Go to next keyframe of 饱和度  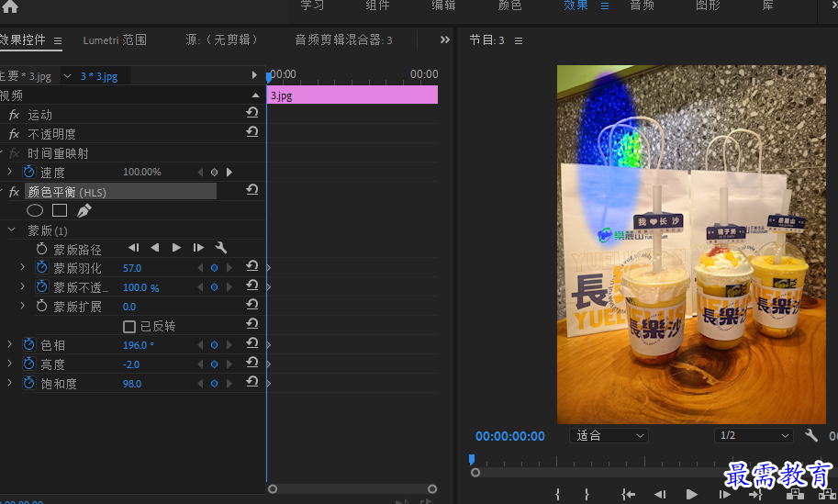pyautogui.click(x=229, y=384)
